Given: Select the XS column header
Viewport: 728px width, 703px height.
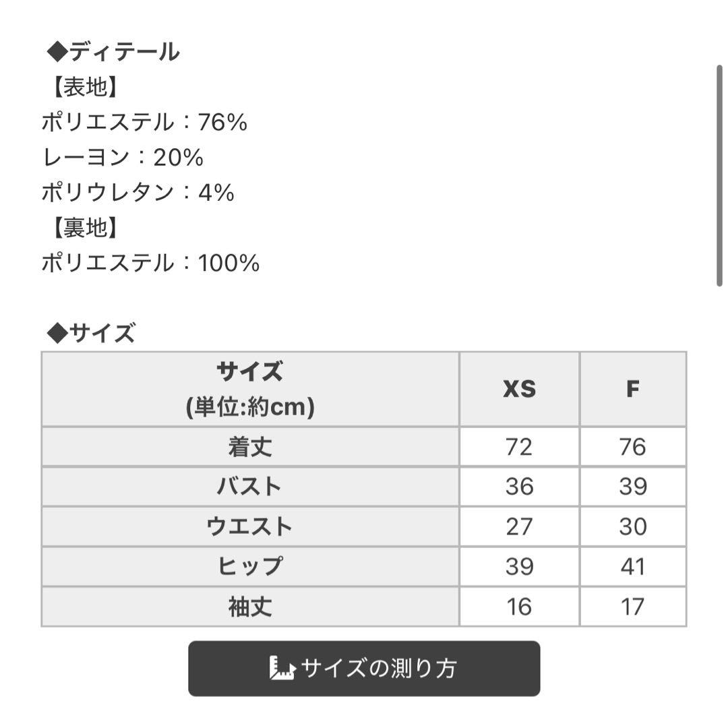Looking at the screenshot, I should (x=519, y=388).
